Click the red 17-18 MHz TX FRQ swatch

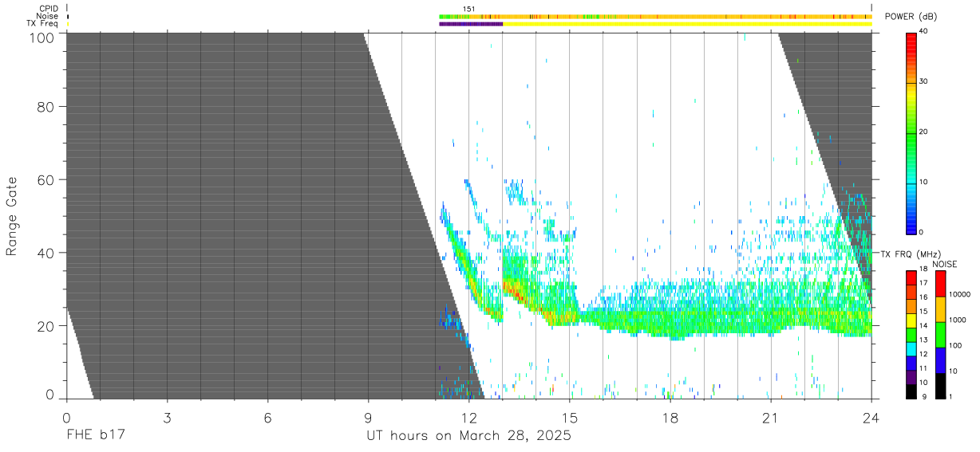tap(911, 277)
